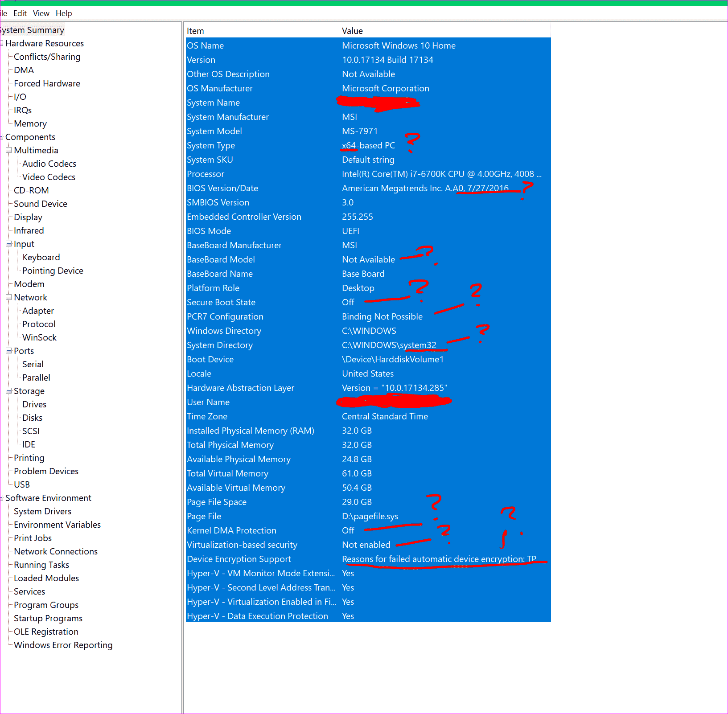Select Hyper-V - Data Execution Protection row
The image size is (728, 714).
pyautogui.click(x=368, y=616)
